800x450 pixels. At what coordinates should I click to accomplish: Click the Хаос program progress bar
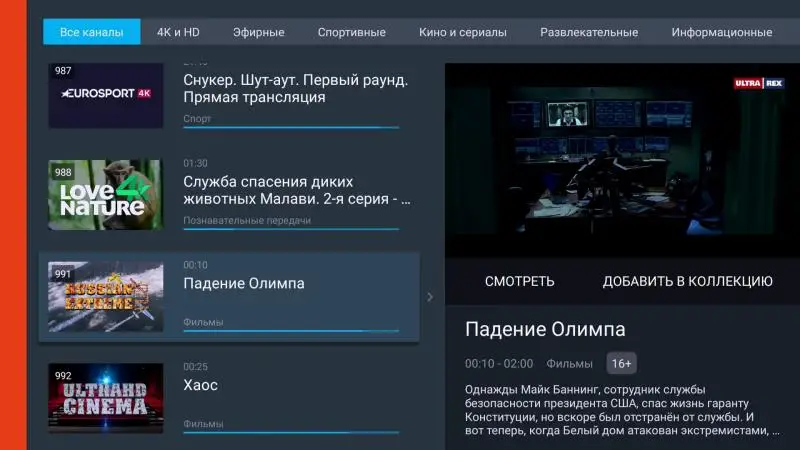[x=291, y=432]
